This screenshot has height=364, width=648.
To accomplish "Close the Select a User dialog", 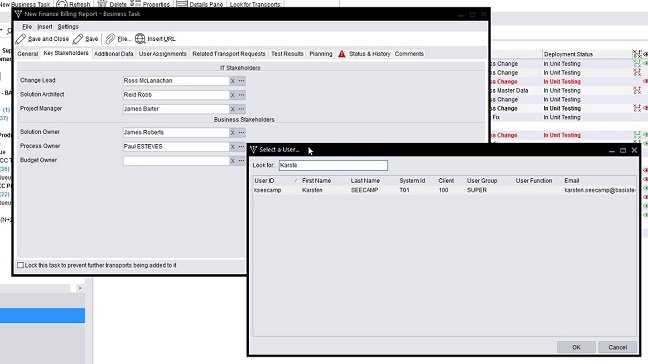I will pos(634,150).
